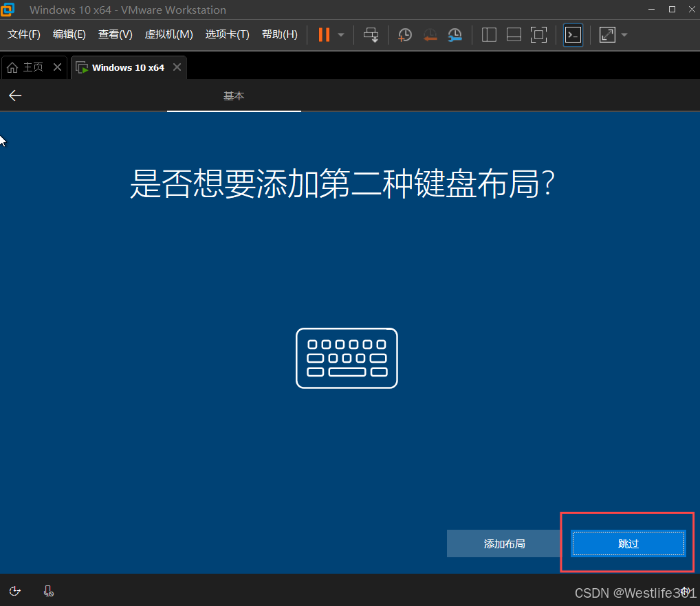Show or hide the library panel

(x=489, y=34)
